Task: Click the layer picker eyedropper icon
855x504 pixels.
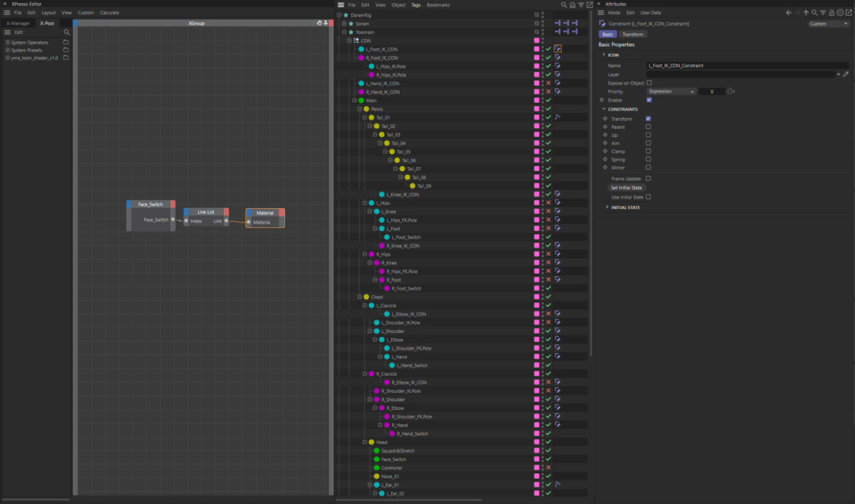Action: coord(845,74)
